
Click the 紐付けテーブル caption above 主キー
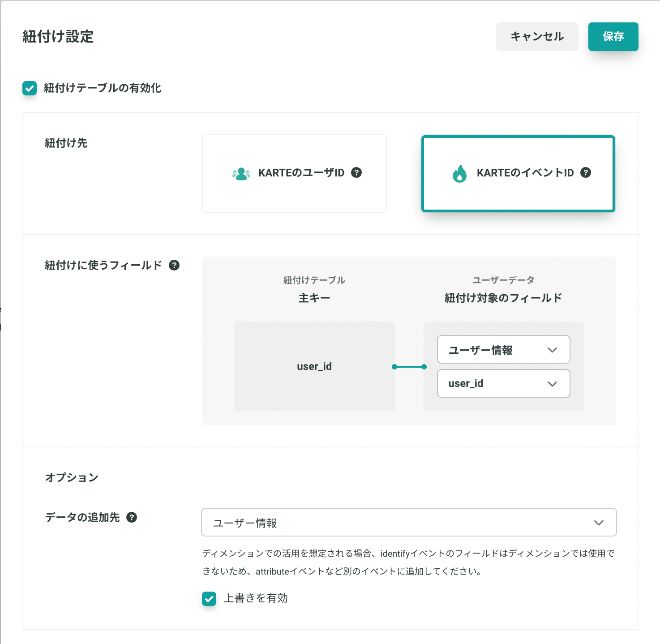click(314, 280)
